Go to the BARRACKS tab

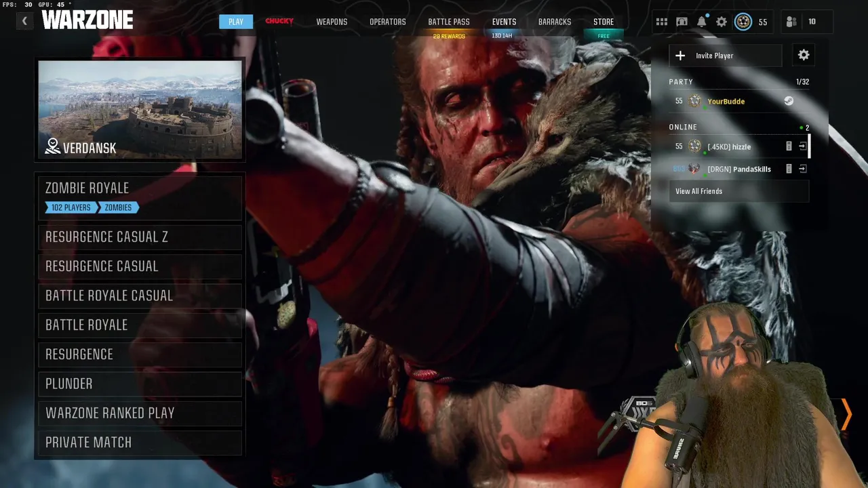pyautogui.click(x=555, y=22)
